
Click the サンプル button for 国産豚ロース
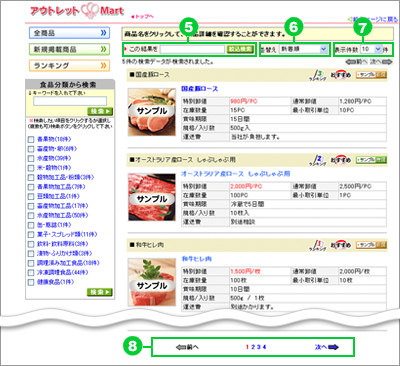coord(371,75)
